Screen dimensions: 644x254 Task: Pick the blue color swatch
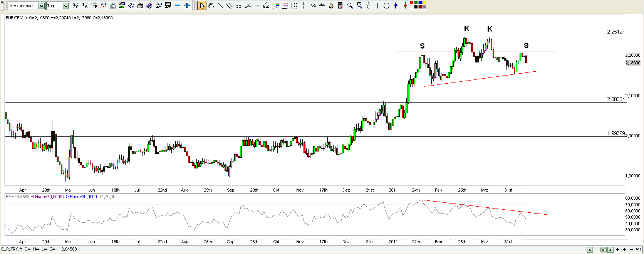420,3
